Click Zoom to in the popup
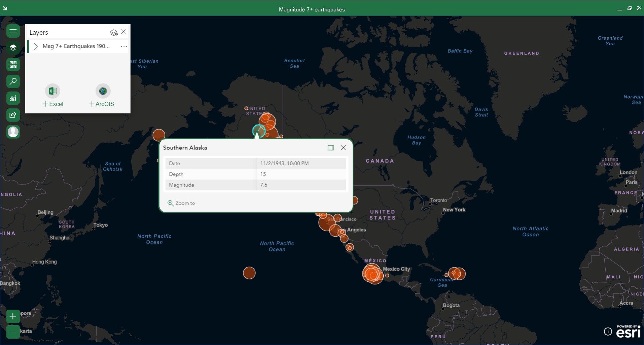The image size is (644, 345). point(181,203)
